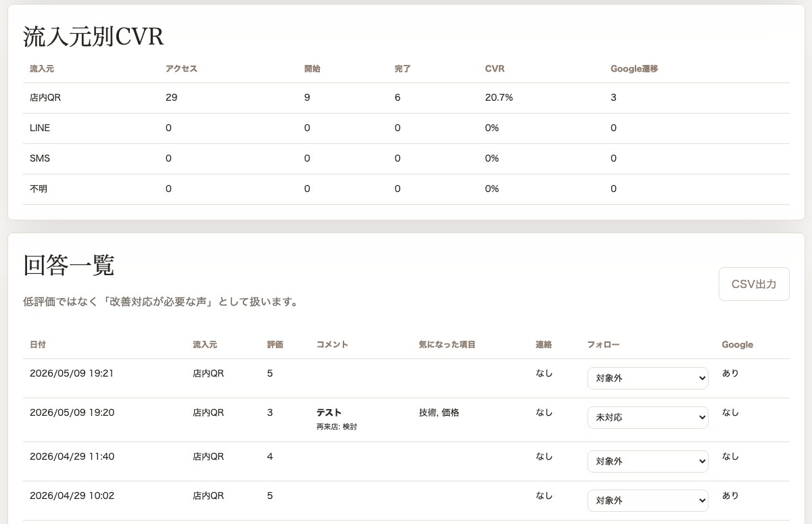This screenshot has height=524, width=812.
Task: Click the Google column header in 回答一覧
Action: 737,344
